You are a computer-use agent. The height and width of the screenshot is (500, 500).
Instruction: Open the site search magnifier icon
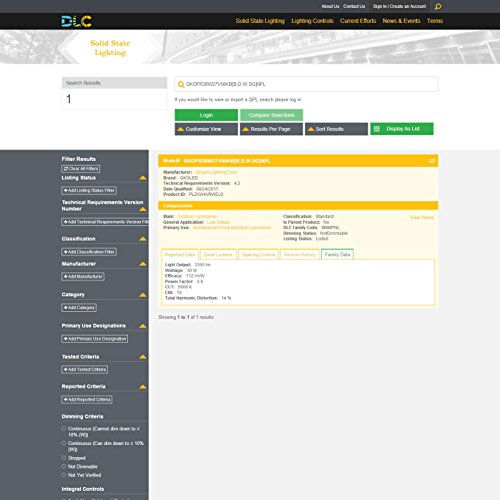pos(438,7)
